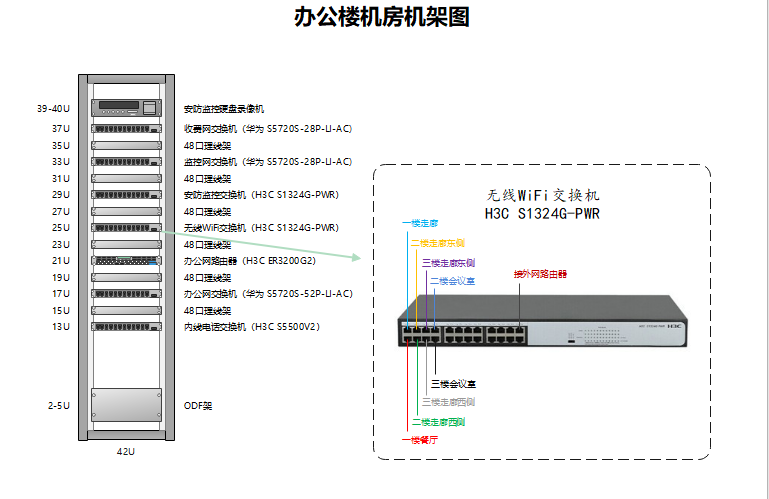The width and height of the screenshot is (769, 499).
Task: Select the 39-40U position label
Action: [53, 108]
